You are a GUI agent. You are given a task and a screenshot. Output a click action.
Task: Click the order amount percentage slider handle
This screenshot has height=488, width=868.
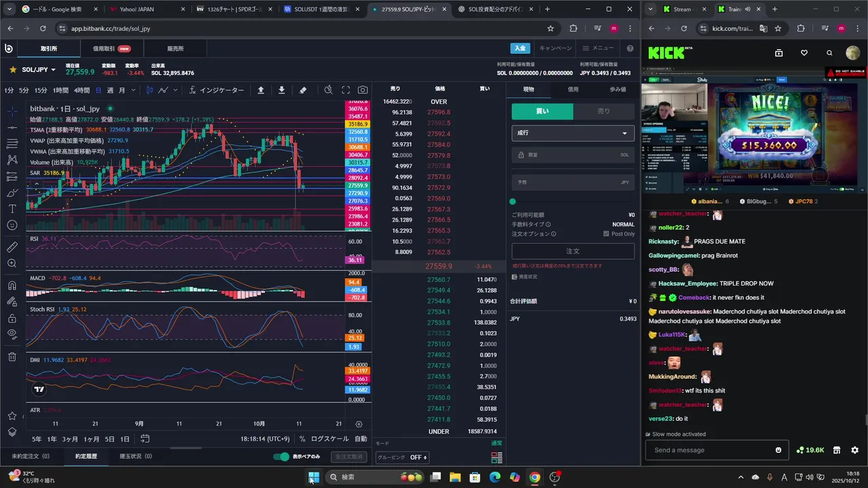(x=513, y=201)
